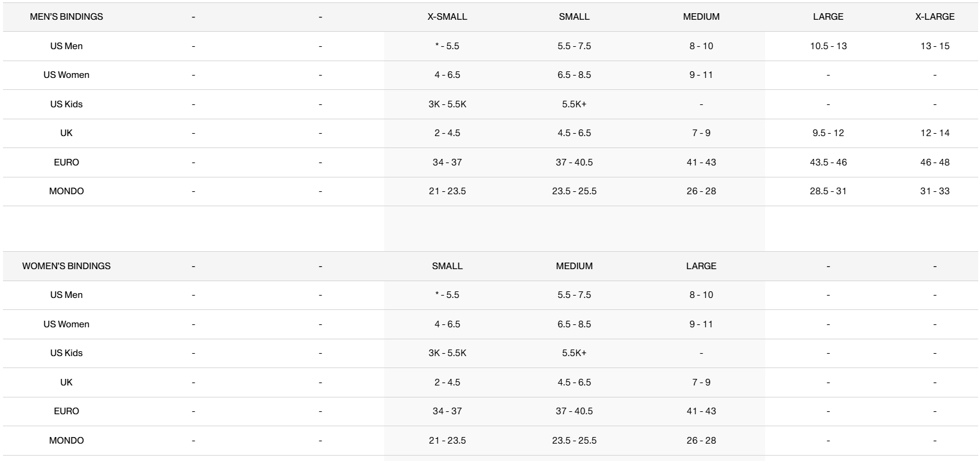Click the MEN'S BINDINGS table header

point(66,17)
